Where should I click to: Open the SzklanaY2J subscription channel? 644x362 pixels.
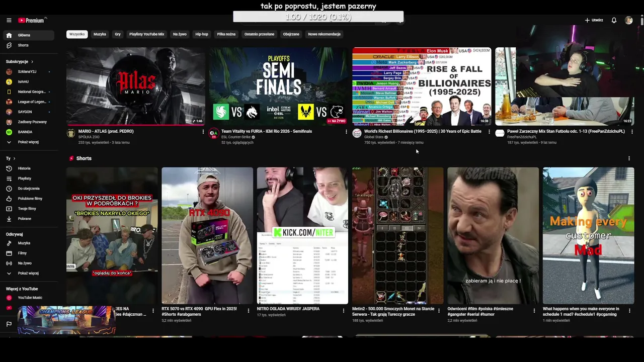[x=28, y=71]
